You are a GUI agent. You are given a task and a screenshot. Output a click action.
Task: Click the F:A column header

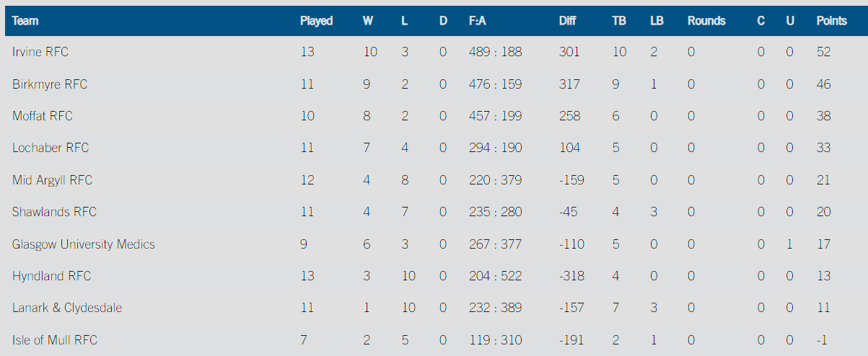(478, 21)
